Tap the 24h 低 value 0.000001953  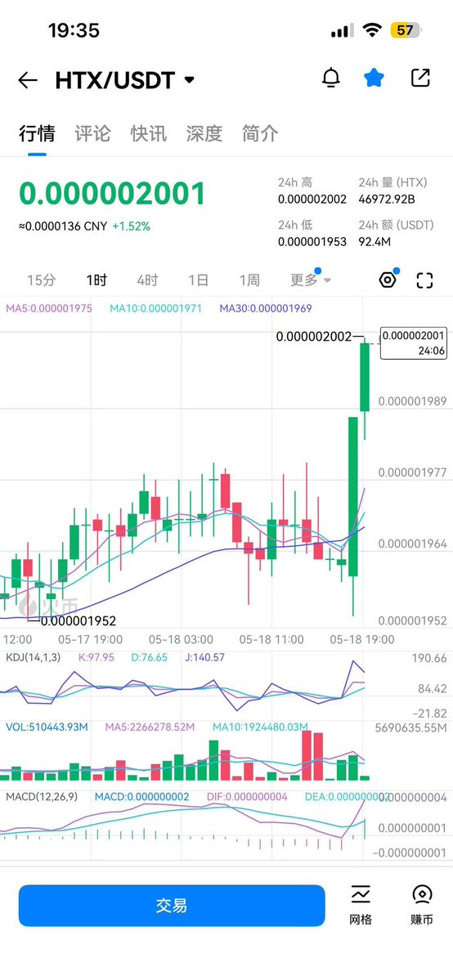coord(312,241)
